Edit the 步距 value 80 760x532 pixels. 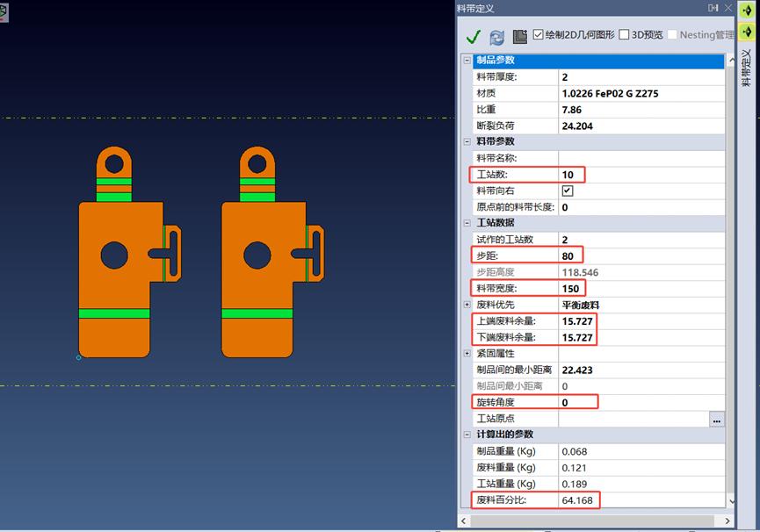click(x=641, y=256)
